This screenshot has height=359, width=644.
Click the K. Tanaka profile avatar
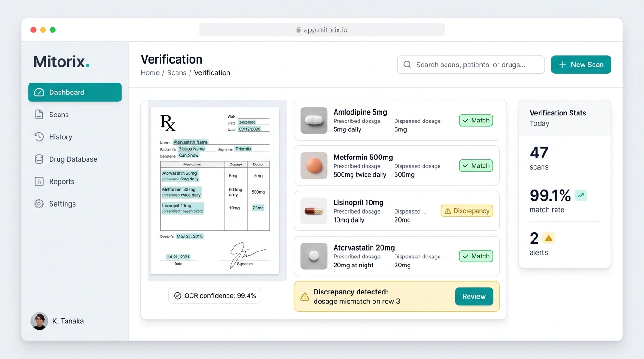coord(39,321)
